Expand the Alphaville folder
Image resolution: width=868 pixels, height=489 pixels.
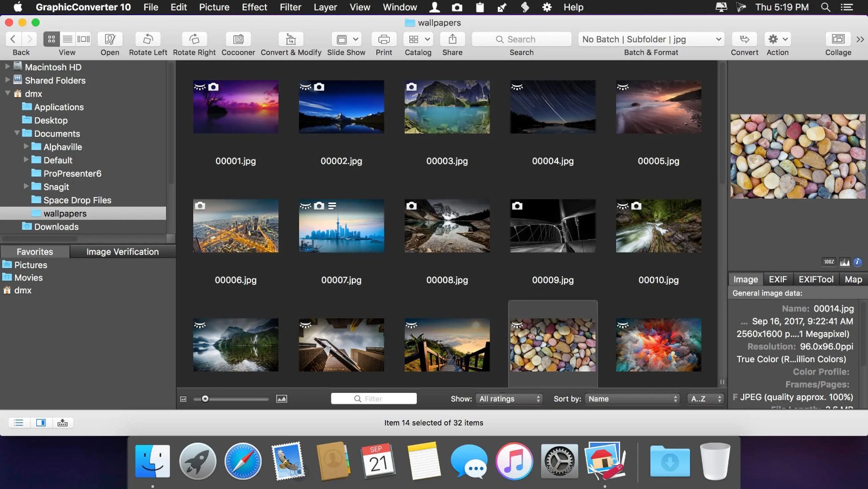point(26,147)
